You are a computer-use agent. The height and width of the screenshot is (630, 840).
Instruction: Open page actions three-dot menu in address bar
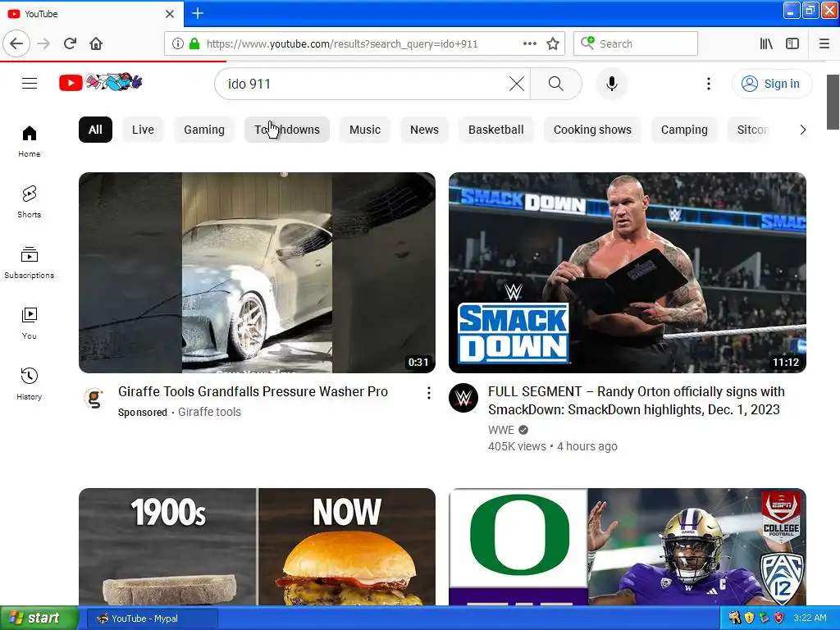coord(529,43)
